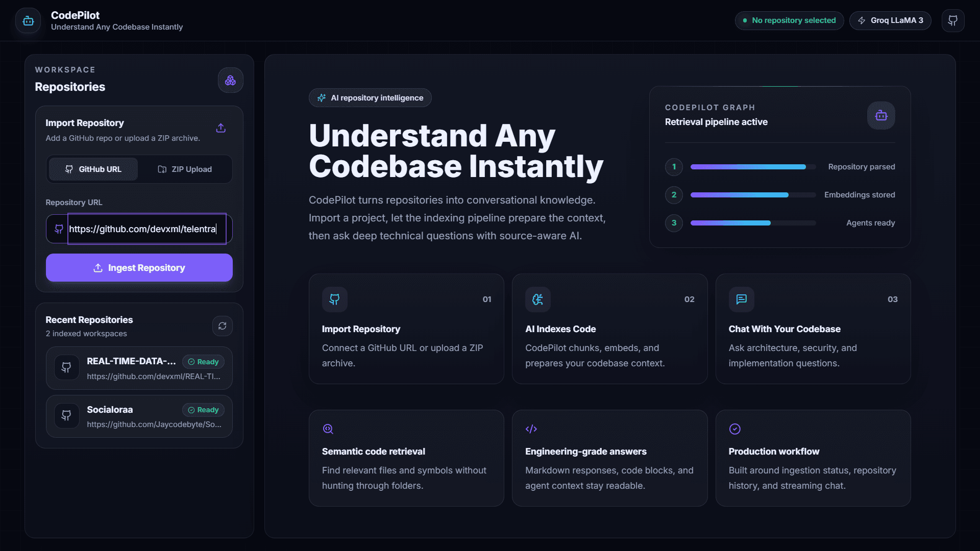Click the lightning icon in Groq LLaMA 3 badge
The height and width of the screenshot is (551, 980).
(862, 20)
